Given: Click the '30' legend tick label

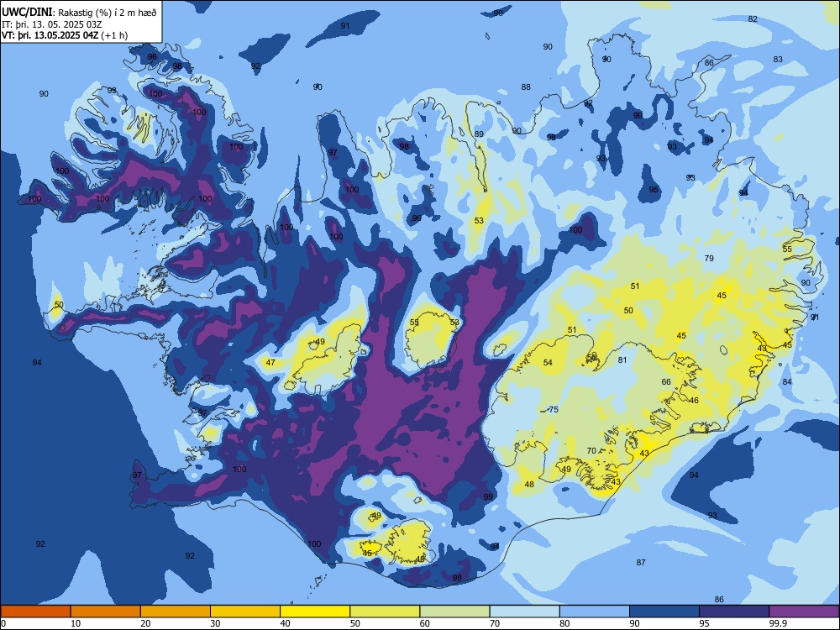Looking at the screenshot, I should pyautogui.click(x=215, y=623).
